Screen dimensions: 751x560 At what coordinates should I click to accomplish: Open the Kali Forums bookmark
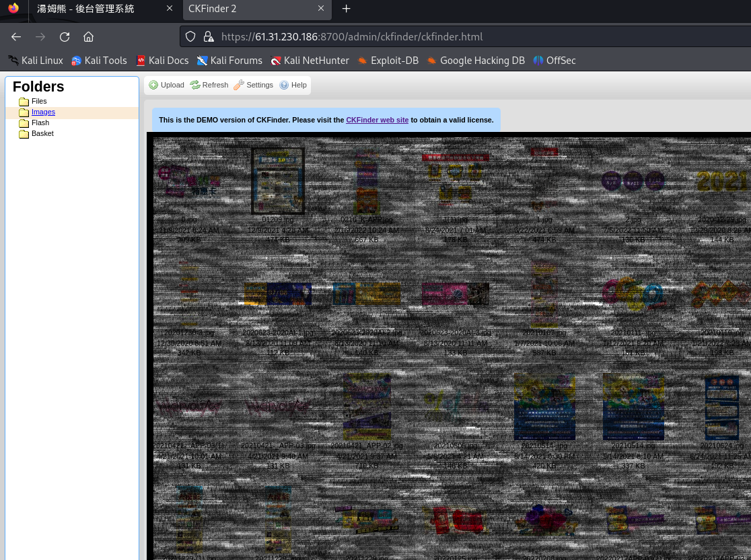tap(230, 61)
